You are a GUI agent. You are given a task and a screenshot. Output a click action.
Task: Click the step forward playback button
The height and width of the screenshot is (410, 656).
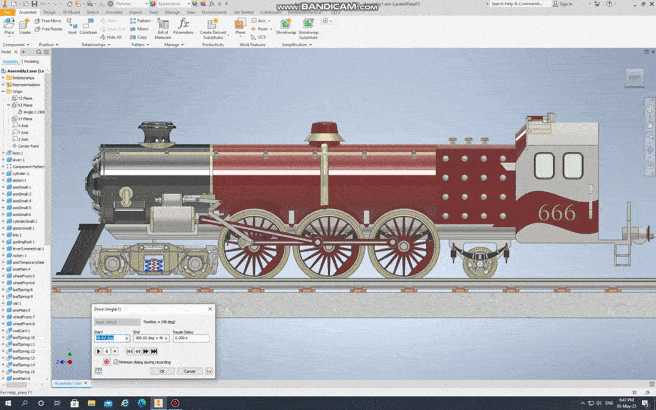[146, 351]
